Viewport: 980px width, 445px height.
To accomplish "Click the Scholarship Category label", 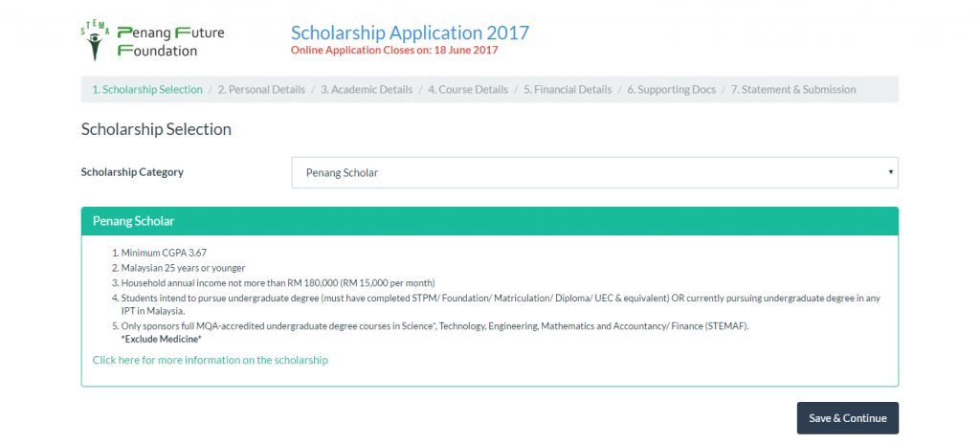I will [x=132, y=172].
